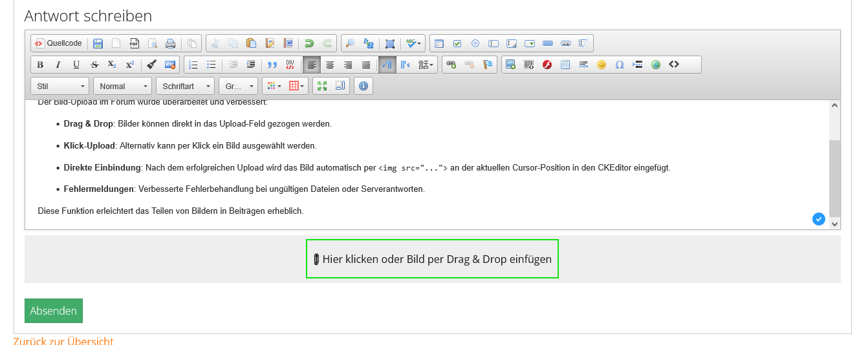Screen dimensions: 868x345
Task: Toggle bold formatting
Action: click(x=40, y=65)
